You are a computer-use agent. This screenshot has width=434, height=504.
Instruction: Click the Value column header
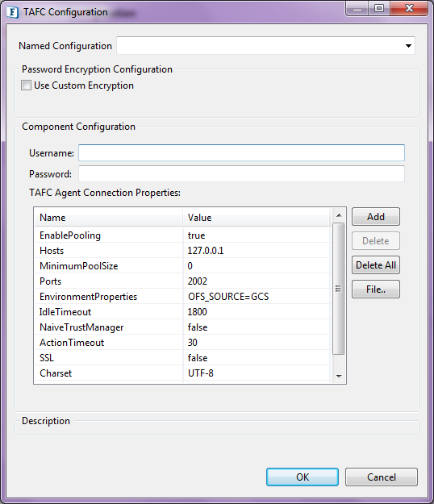[257, 218]
